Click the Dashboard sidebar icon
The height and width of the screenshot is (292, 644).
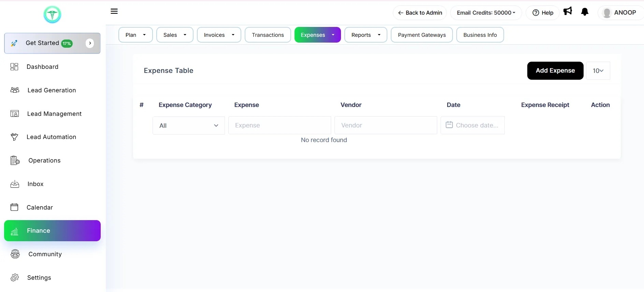14,67
